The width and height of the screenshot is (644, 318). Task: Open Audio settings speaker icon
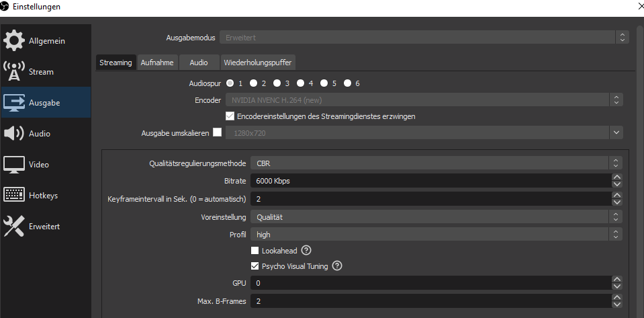point(14,134)
